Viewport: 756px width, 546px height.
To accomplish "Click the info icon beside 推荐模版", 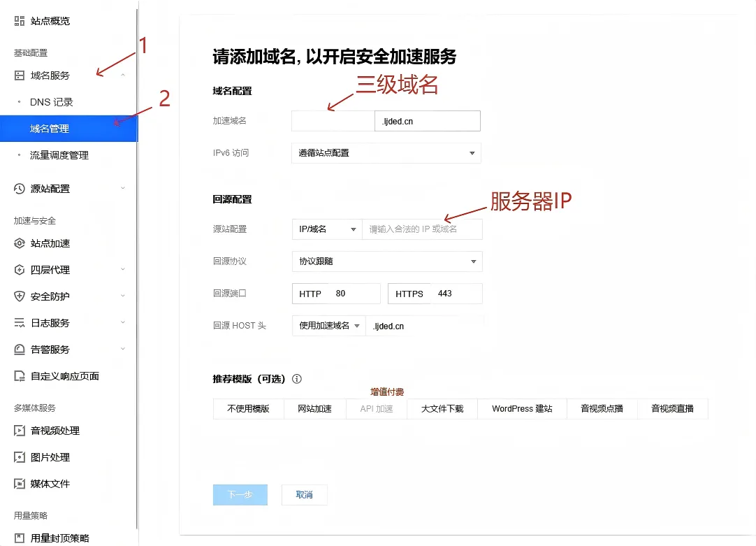I will coord(297,379).
